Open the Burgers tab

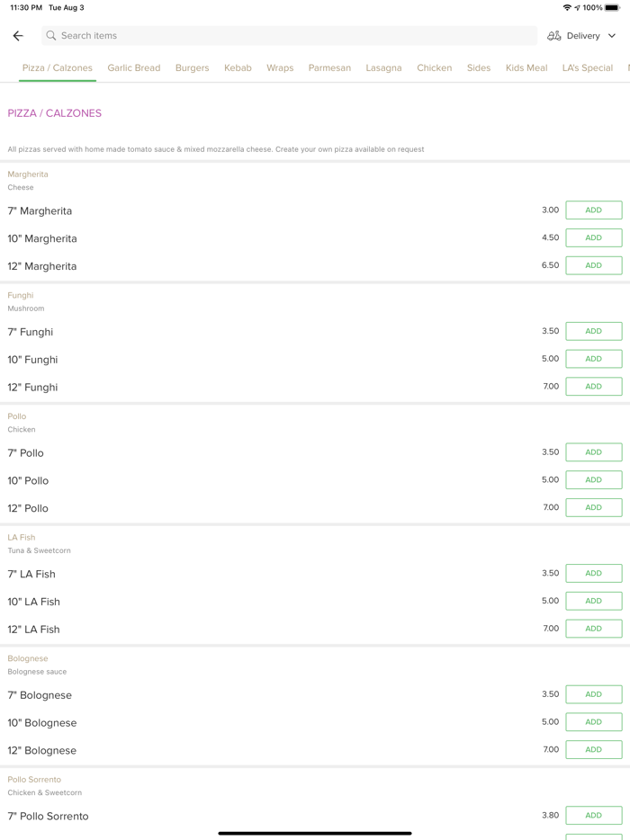[x=192, y=68]
